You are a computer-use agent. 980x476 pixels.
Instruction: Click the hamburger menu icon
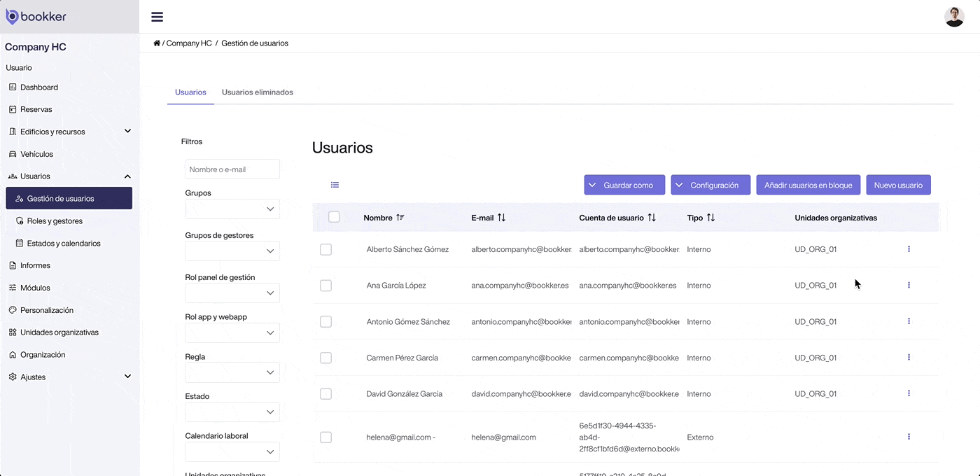click(157, 17)
